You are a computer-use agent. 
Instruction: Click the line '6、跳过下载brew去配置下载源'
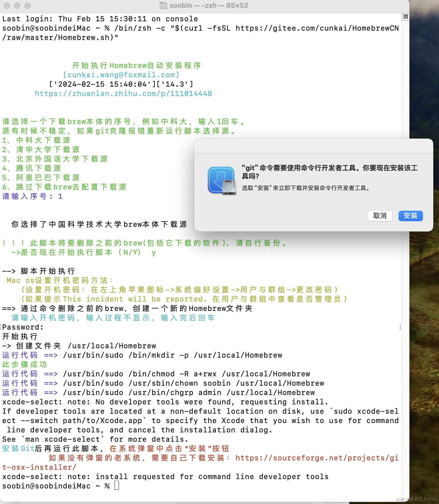[x=64, y=187]
